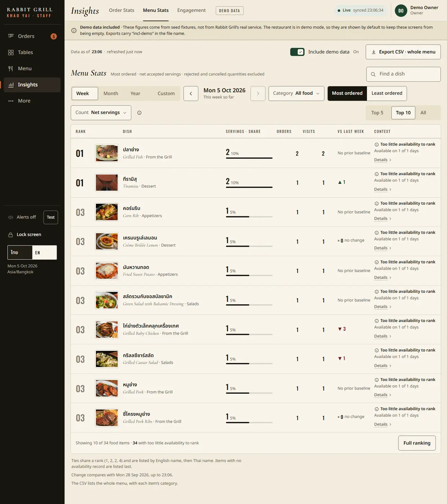This screenshot has width=447, height=504.
Task: Open Details for Corn Rib
Action: coord(382,219)
